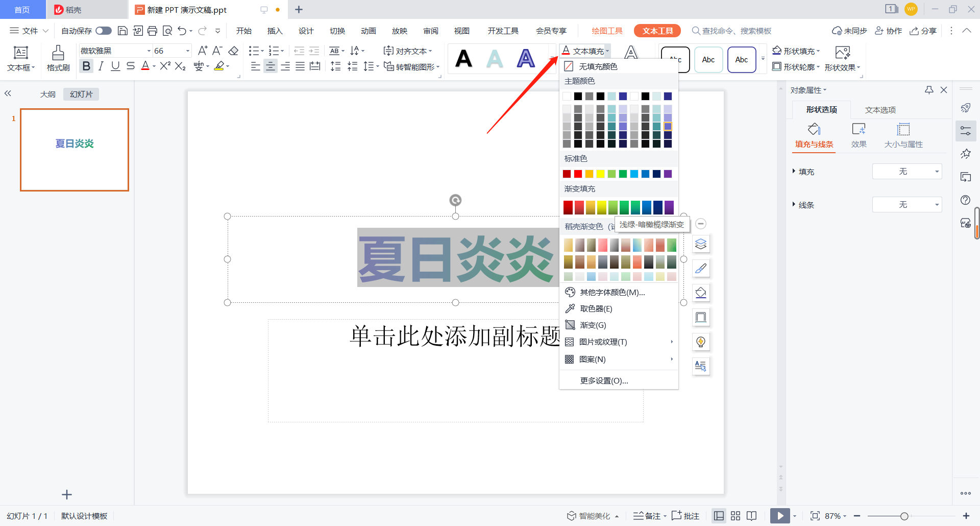Pick standard purple color swatch
Viewport: 980px width, 526px height.
pyautogui.click(x=668, y=174)
